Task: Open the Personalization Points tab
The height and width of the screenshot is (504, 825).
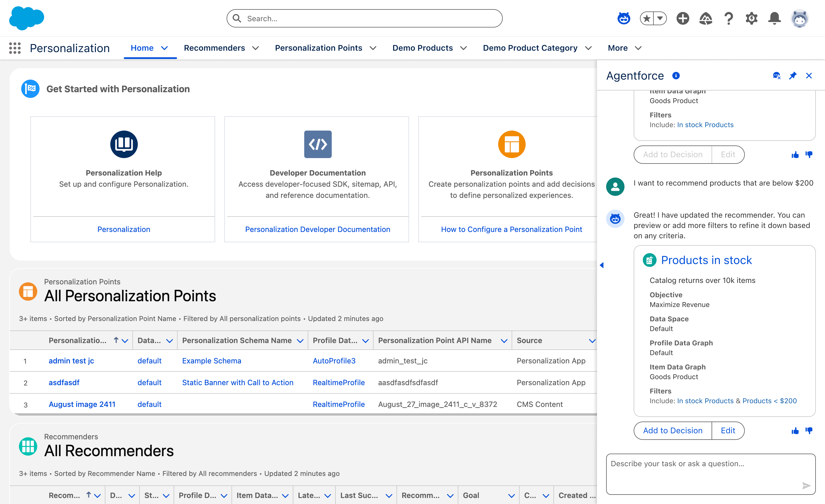Action: [319, 48]
